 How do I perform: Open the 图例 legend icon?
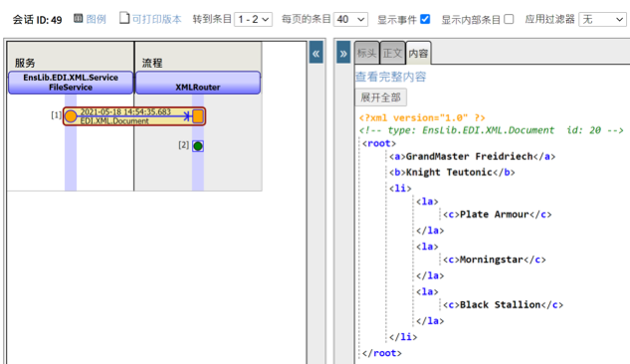click(x=79, y=19)
